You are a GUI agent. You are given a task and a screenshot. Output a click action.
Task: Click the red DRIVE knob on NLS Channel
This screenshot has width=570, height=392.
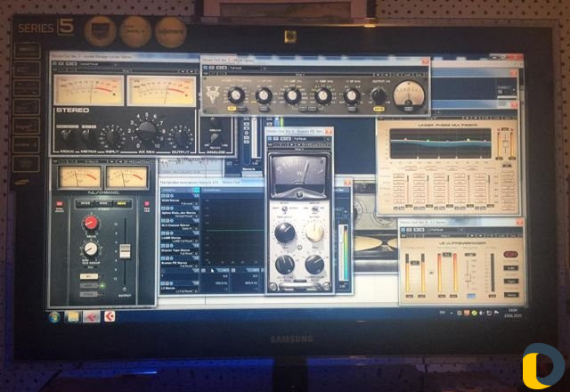pos(91,223)
